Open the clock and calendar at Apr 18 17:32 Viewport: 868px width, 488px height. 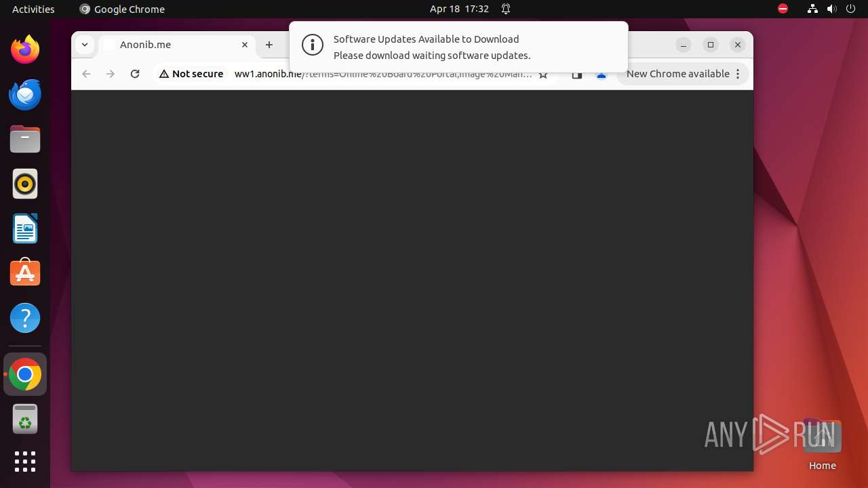point(459,9)
